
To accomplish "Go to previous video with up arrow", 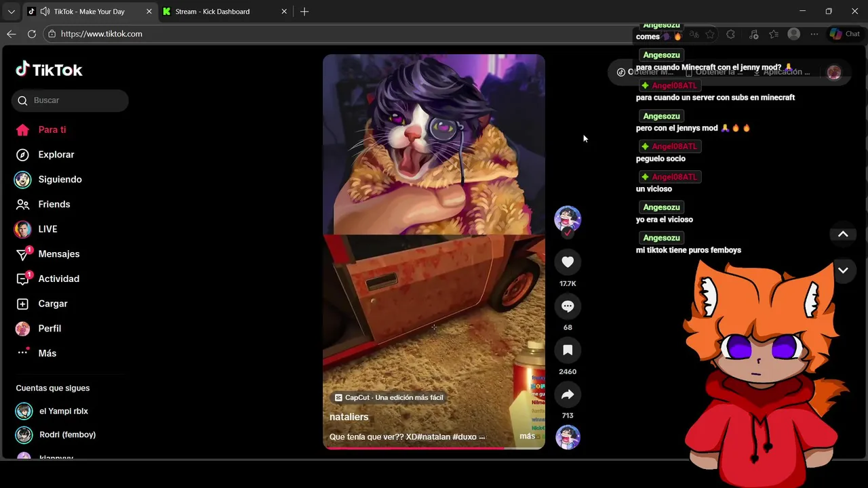I will 843,234.
